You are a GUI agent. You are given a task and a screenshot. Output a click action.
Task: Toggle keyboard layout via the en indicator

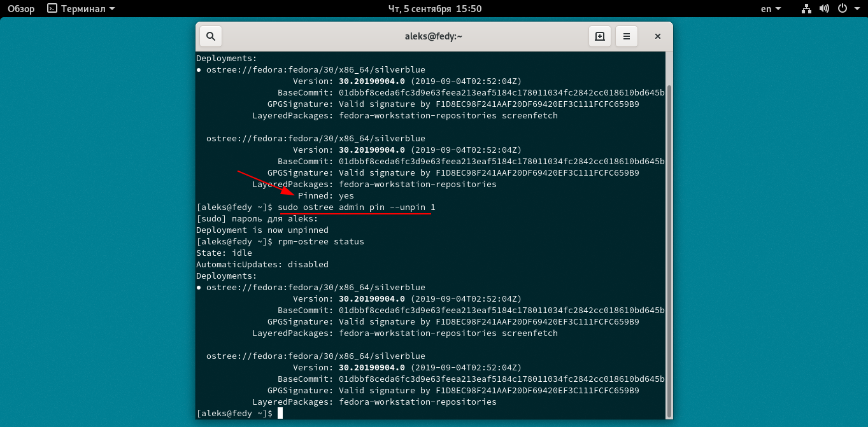(x=767, y=9)
